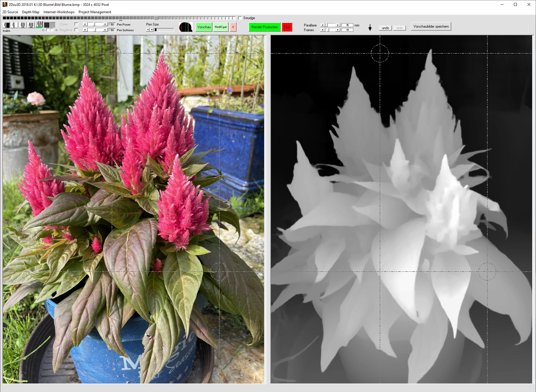Select the half-black face tool icon
Screen dimensions: 536x392
[x=6, y=25]
